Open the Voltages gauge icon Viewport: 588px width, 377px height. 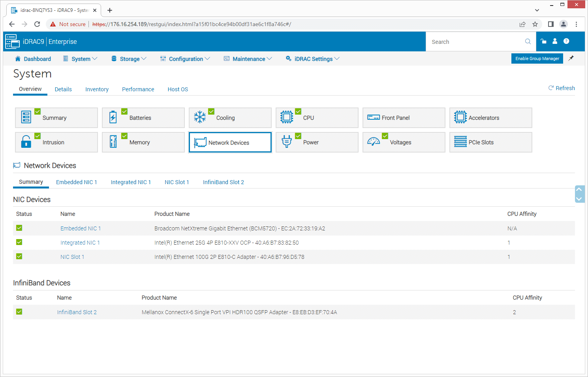tap(374, 141)
